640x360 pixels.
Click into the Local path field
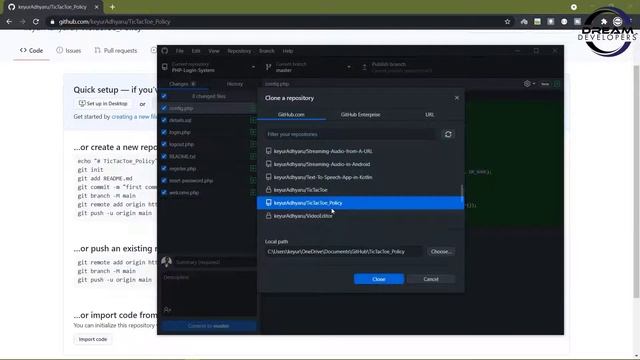[344, 251]
